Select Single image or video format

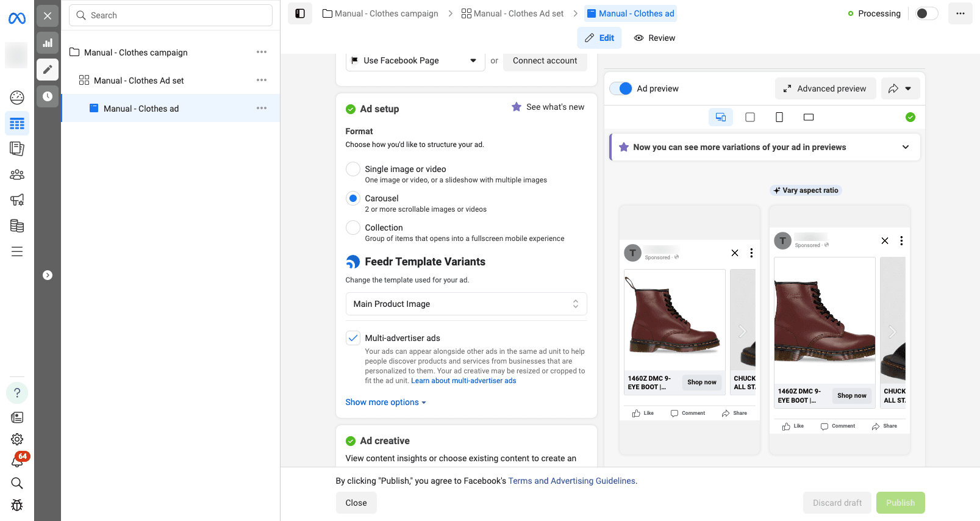click(x=353, y=169)
